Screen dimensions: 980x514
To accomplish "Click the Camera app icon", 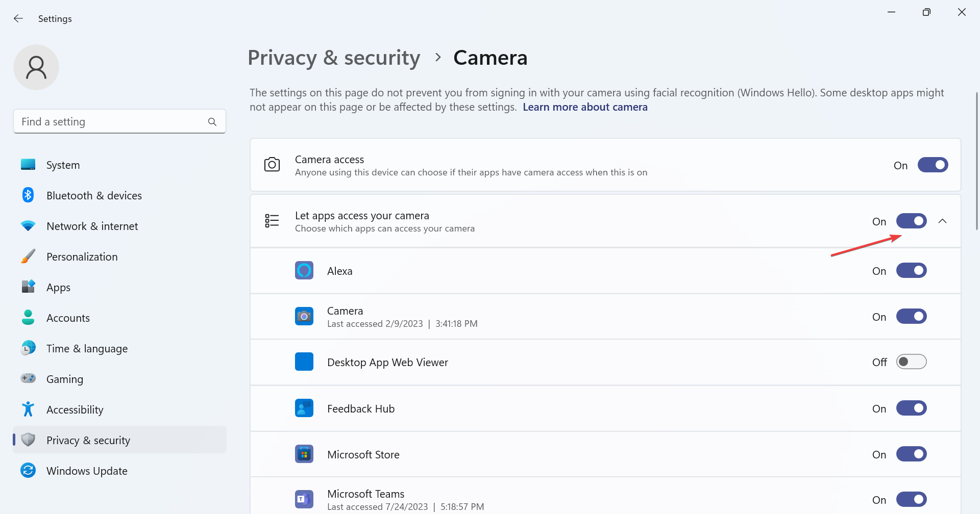I will tap(304, 316).
